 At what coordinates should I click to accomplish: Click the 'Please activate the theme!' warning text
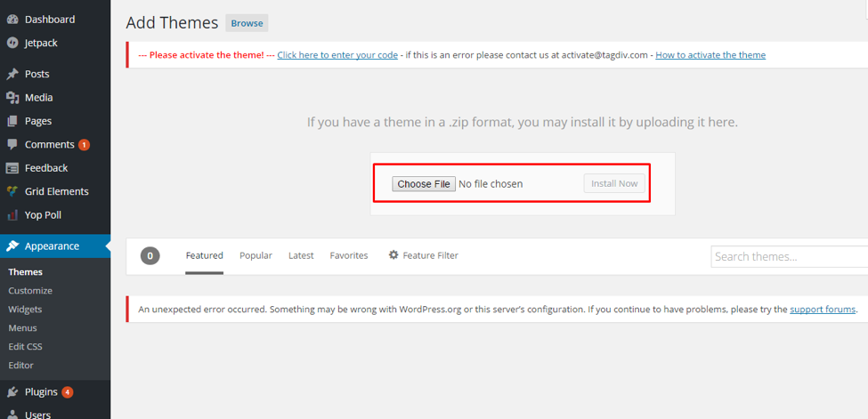click(x=207, y=55)
